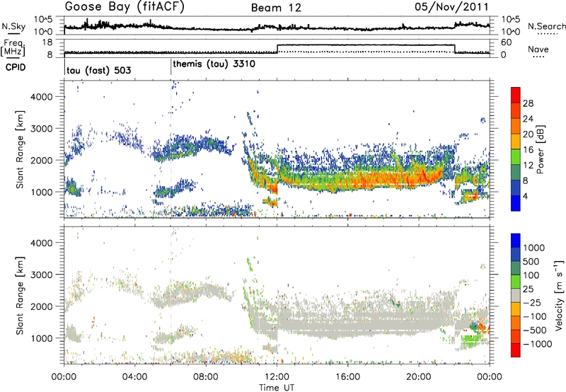Click the raised frequency step after 12:00
Screen dimensions: 566x392
coord(366,45)
